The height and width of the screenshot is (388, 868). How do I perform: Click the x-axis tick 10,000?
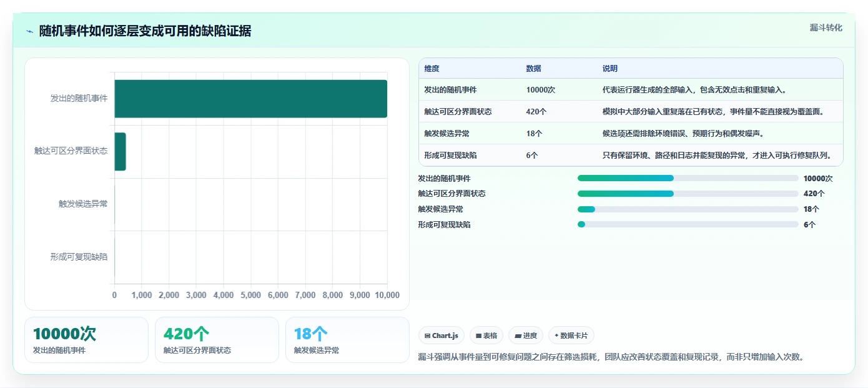tap(387, 296)
